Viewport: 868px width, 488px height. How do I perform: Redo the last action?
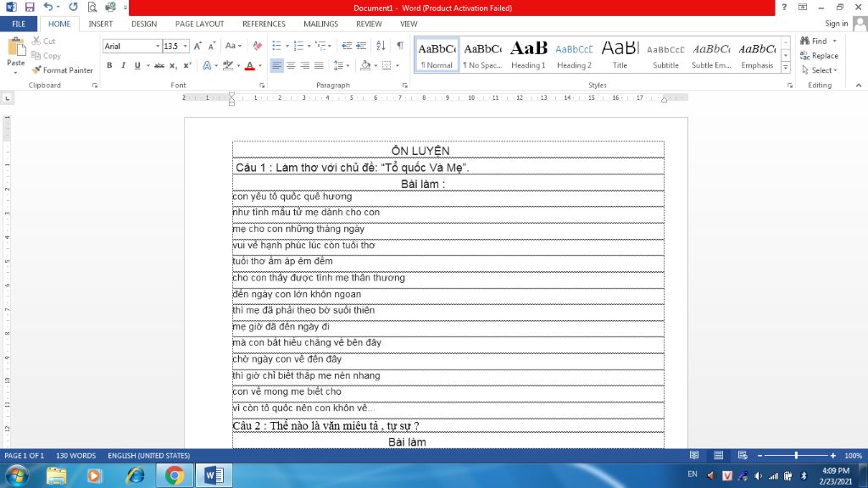point(73,7)
